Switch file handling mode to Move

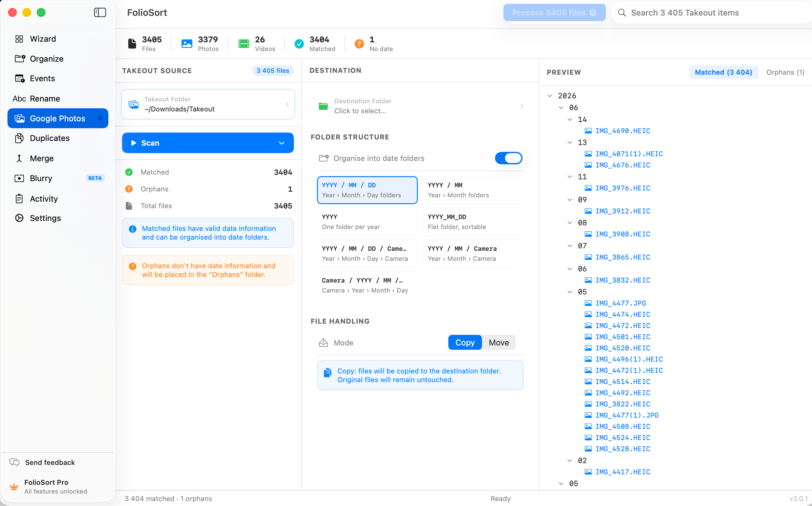point(498,342)
